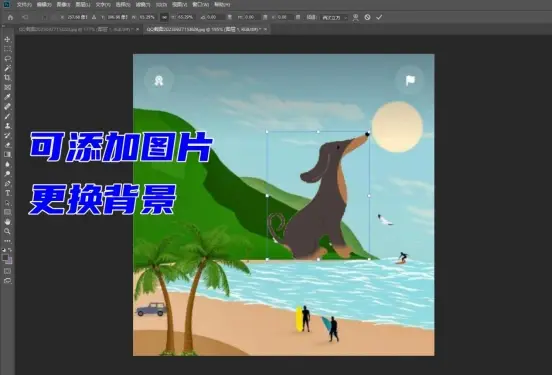Toggle the maintain aspect ratio link
Image resolution: width=553 pixels, height=375 pixels.
coord(164,17)
